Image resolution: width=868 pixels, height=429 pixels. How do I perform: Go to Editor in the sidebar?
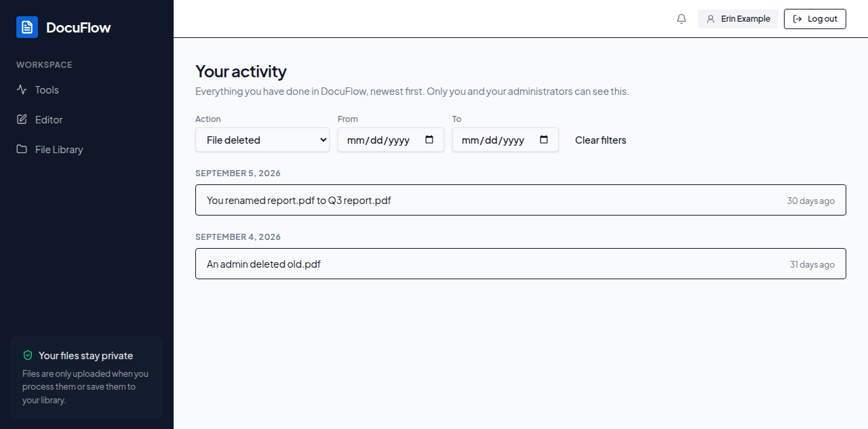point(87,119)
